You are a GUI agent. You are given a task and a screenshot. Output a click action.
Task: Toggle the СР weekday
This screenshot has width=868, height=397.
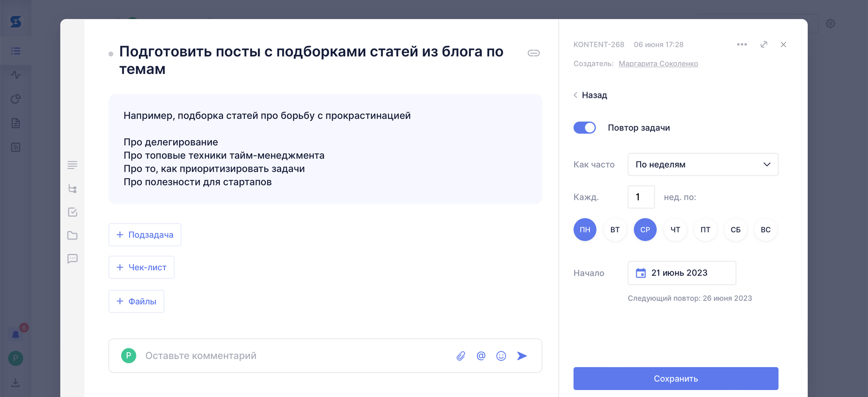click(645, 229)
